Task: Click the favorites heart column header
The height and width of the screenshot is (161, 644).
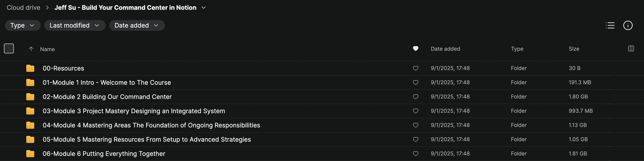Action: (415, 48)
